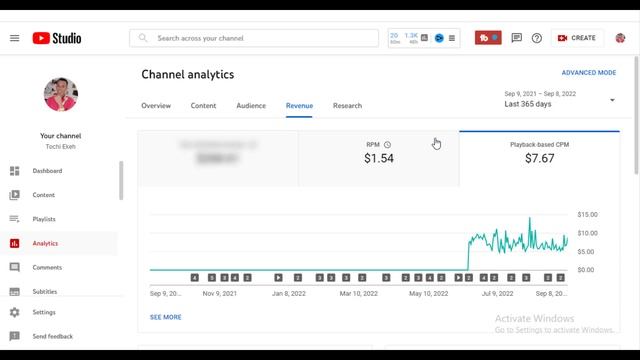Click the main page vertical scrollbar
This screenshot has height=360, width=640.
pyautogui.click(x=637, y=116)
